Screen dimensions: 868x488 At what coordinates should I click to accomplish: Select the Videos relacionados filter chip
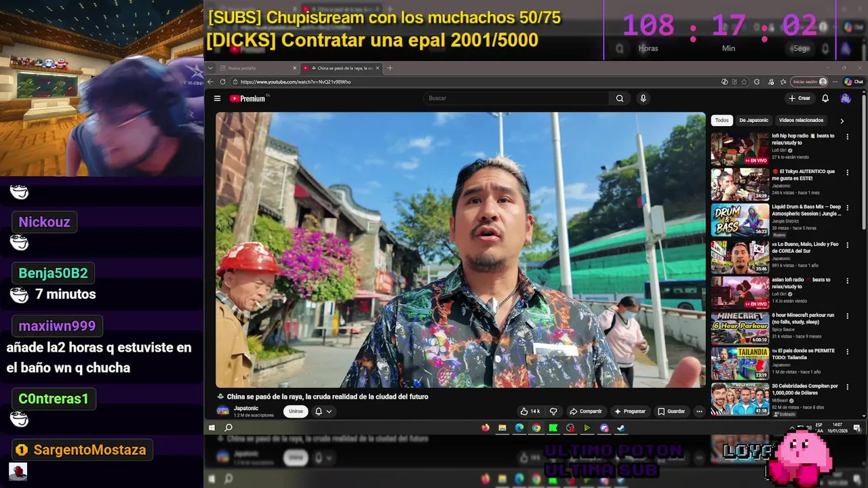coord(801,121)
